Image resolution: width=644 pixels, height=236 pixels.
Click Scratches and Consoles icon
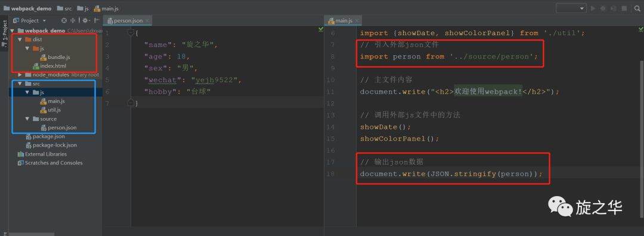tap(20, 163)
